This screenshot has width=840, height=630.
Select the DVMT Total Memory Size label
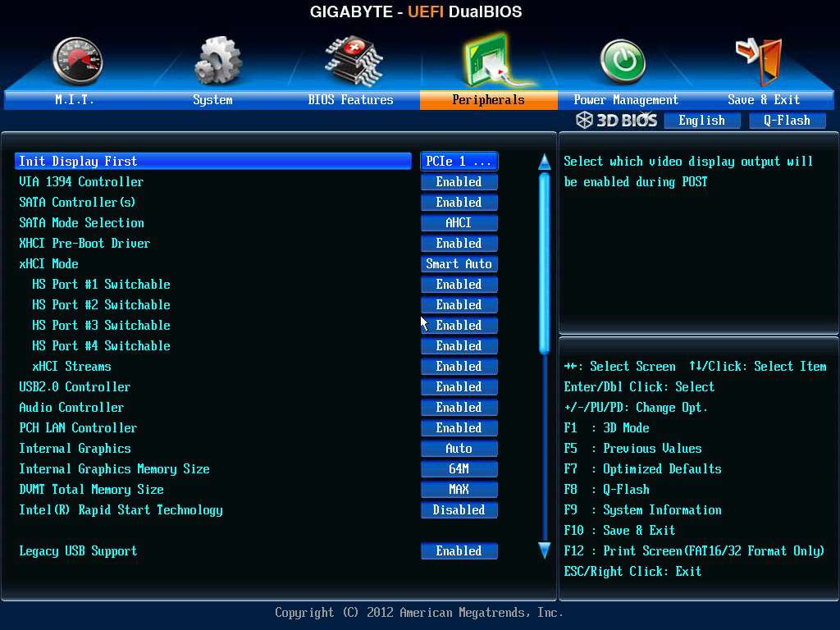pyautogui.click(x=91, y=490)
